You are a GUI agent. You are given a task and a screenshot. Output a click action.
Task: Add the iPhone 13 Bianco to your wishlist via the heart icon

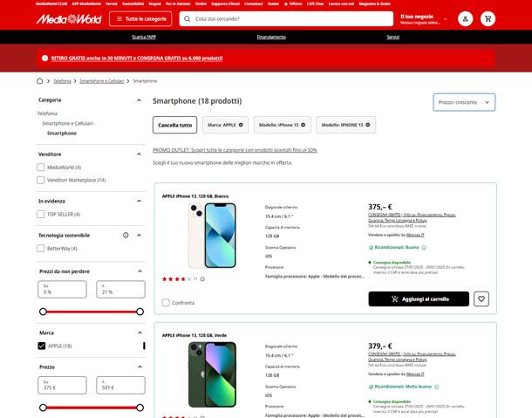(x=481, y=299)
